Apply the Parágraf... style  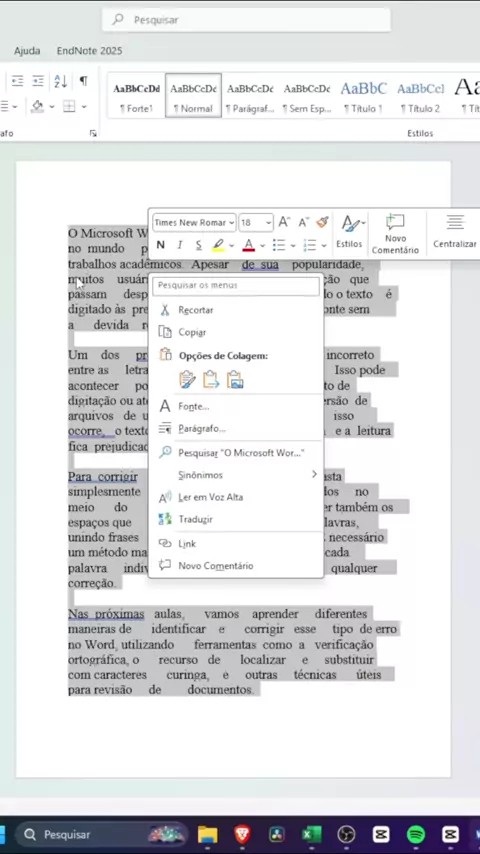pos(250,96)
